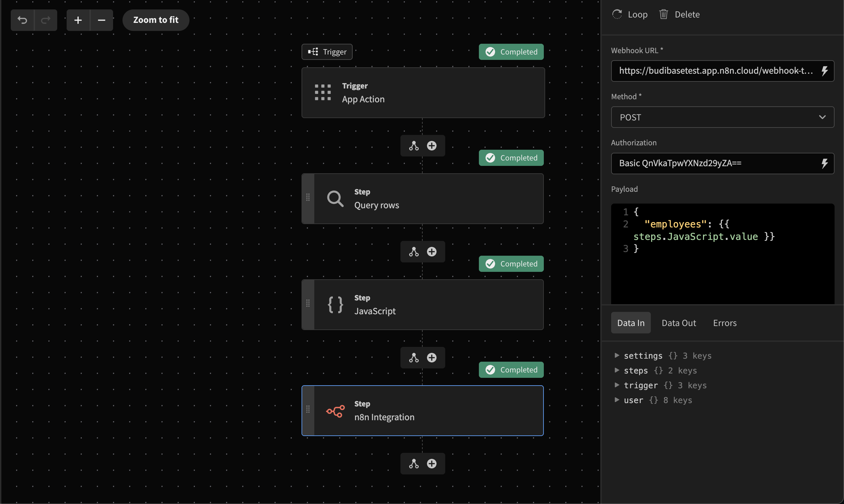Expand the trigger tree node
Viewport: 844px width, 504px height.
point(617,385)
